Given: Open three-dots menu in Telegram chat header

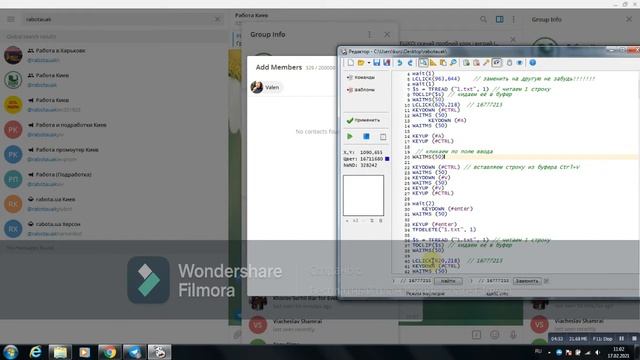Looking at the screenshot, I should (x=513, y=19).
